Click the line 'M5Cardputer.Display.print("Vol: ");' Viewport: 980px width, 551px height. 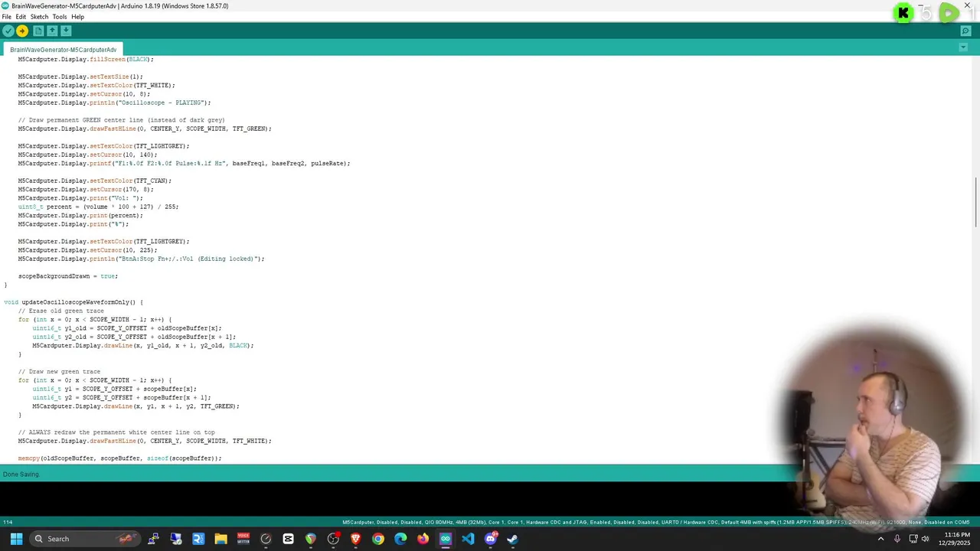[x=80, y=198]
